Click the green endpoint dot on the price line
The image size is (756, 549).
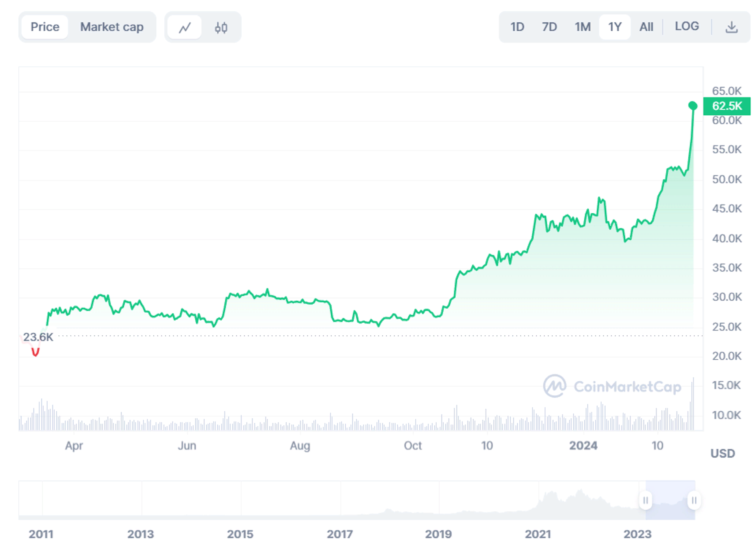[x=692, y=105]
